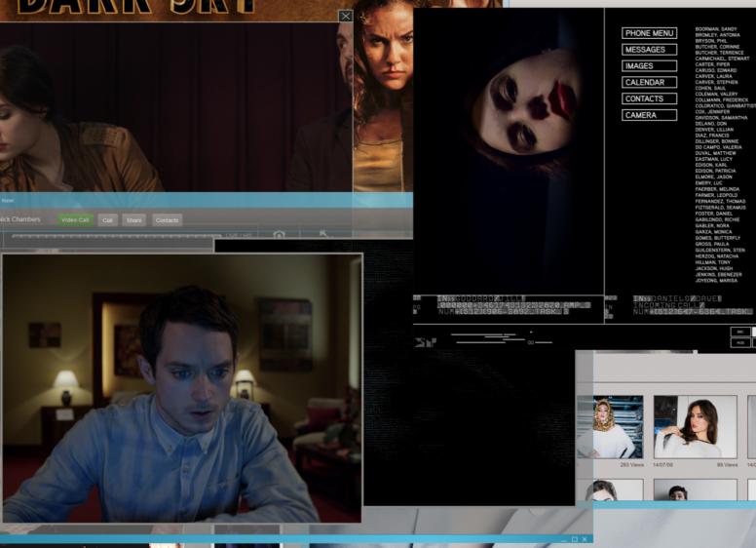Click the Share button in chat window
756x548 pixels.
[134, 220]
